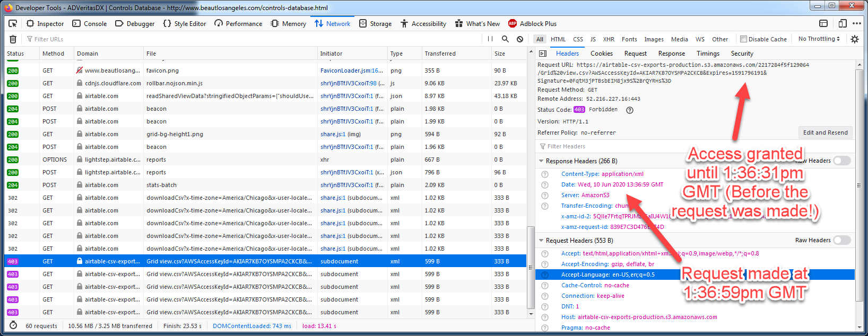This screenshot has height=336, width=868.
Task: Open the Storage tab
Action: tap(375, 23)
